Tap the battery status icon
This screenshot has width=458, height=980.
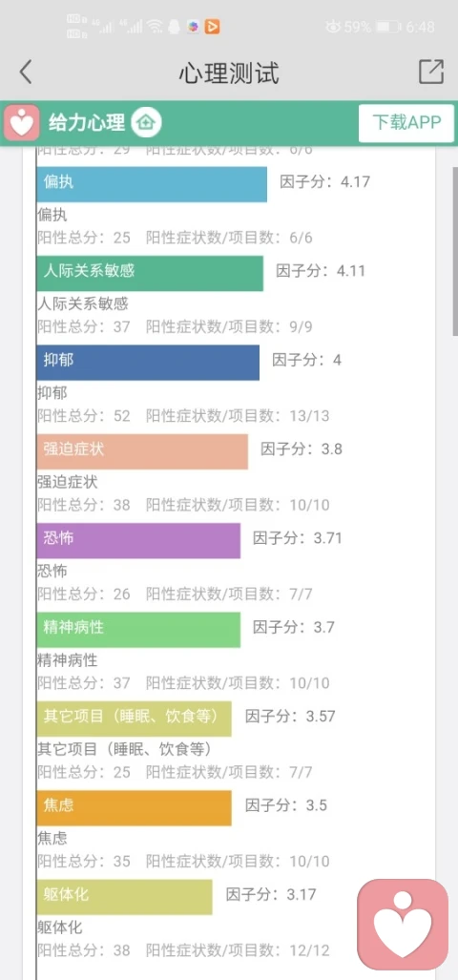click(388, 27)
